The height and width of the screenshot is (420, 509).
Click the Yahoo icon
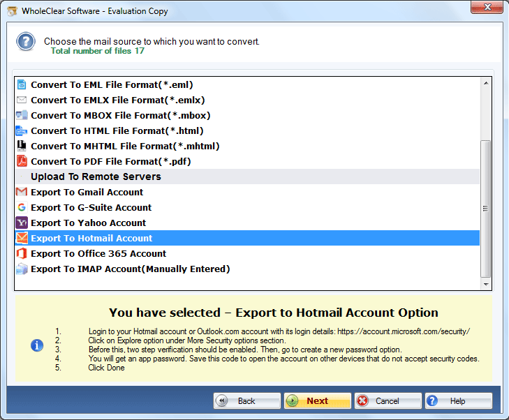pyautogui.click(x=22, y=223)
